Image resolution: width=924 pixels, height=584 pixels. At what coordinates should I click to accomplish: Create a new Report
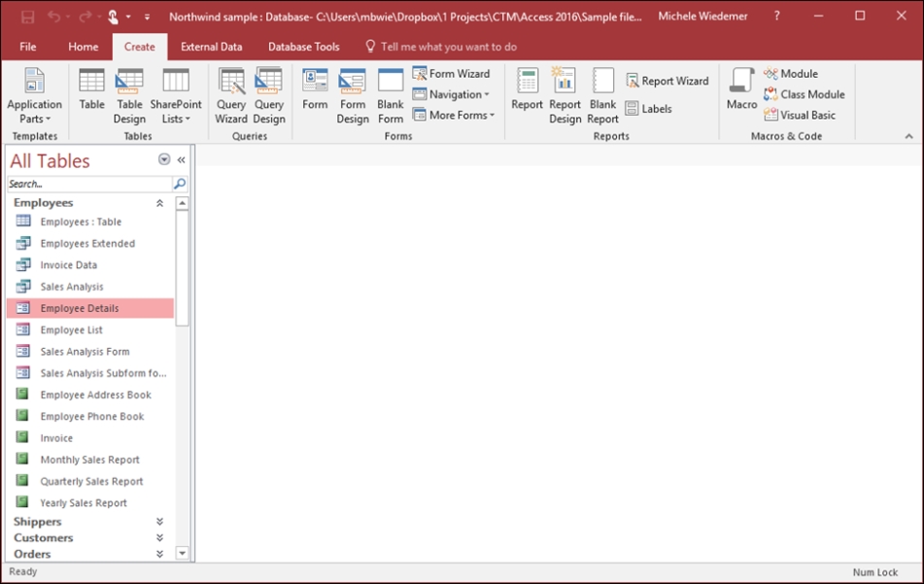(527, 89)
